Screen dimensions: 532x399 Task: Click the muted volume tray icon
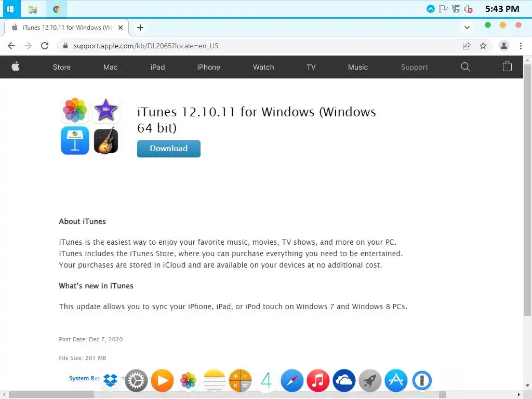(469, 9)
